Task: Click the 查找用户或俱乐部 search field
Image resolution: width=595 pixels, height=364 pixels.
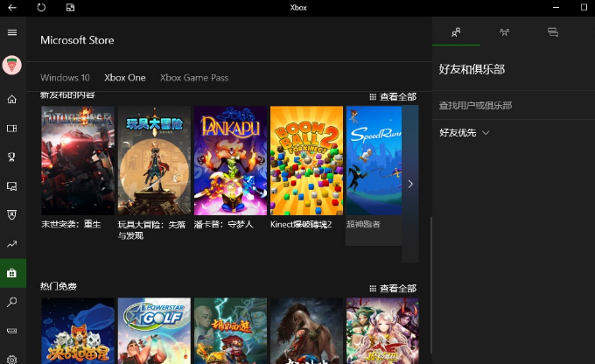Action: [514, 105]
